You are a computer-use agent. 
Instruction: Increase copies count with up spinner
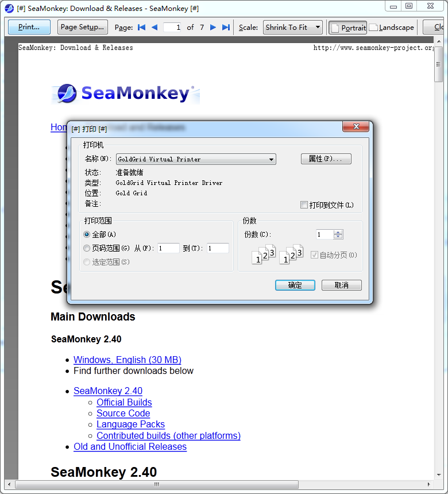pos(338,232)
